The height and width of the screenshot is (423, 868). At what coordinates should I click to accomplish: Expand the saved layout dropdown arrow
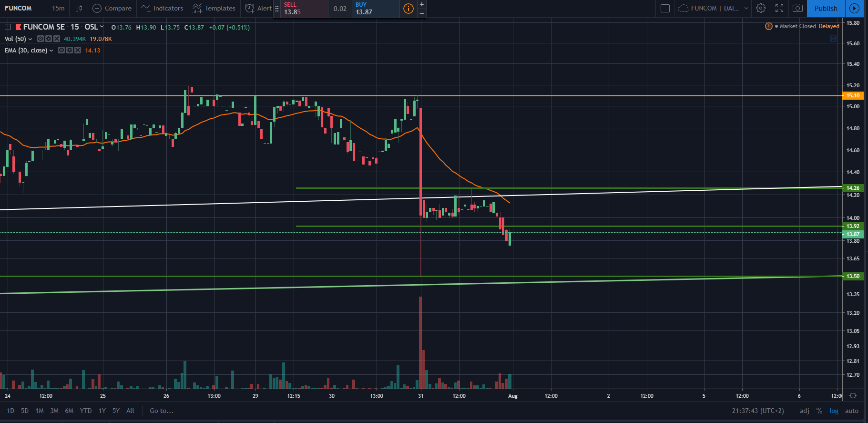(x=746, y=8)
